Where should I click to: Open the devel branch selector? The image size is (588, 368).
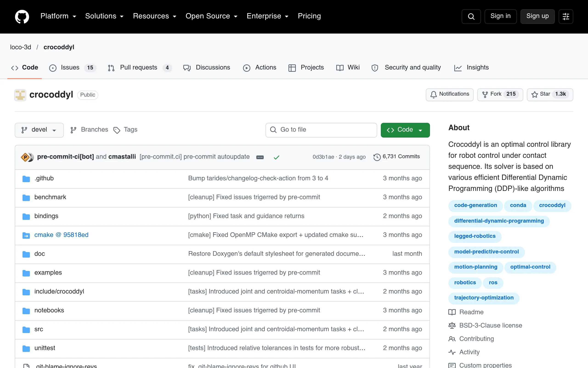[x=39, y=130]
